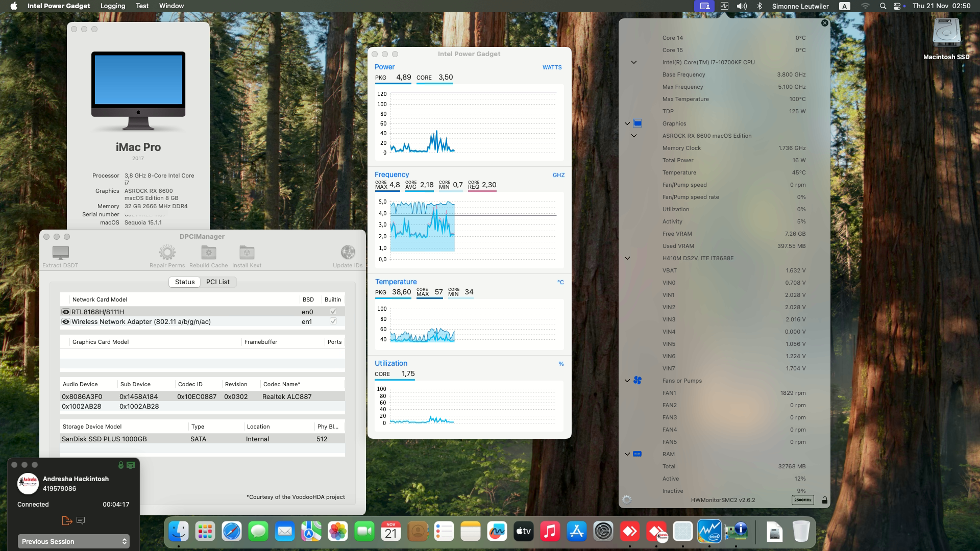Open the Logging menu

113,6
